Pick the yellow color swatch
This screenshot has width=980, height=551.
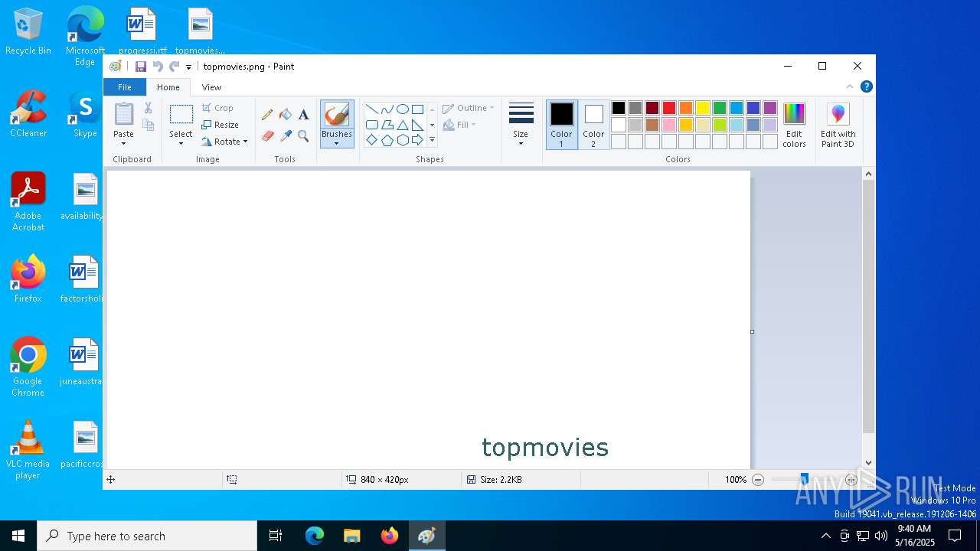[703, 108]
